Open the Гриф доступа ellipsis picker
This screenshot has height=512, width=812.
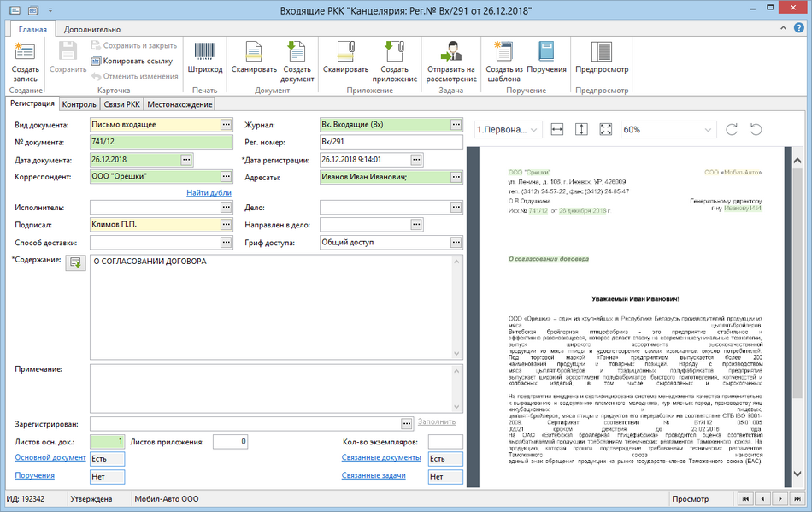coord(456,242)
